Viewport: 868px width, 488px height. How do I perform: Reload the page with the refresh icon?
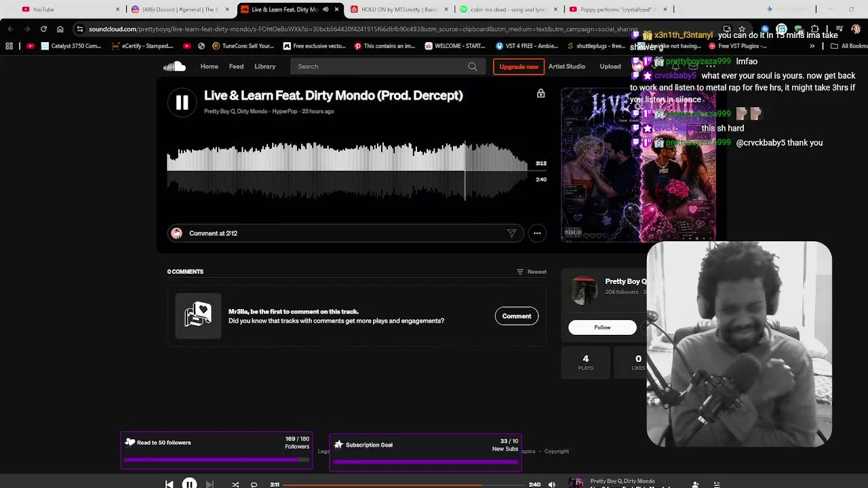pos(43,29)
